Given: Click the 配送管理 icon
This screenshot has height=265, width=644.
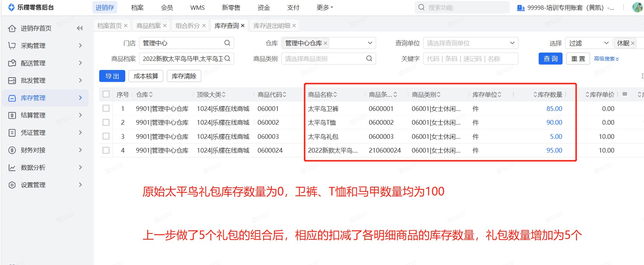Looking at the screenshot, I should (x=12, y=63).
